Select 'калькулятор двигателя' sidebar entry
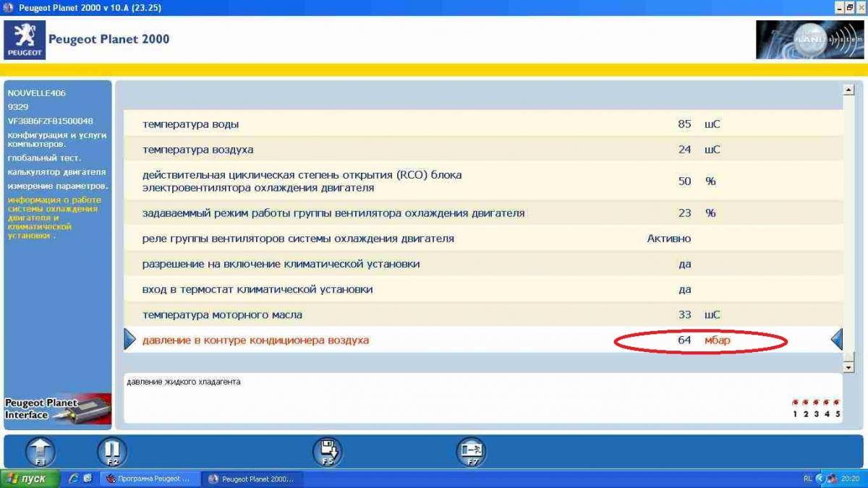Viewport: 868px width, 488px height. [x=57, y=172]
